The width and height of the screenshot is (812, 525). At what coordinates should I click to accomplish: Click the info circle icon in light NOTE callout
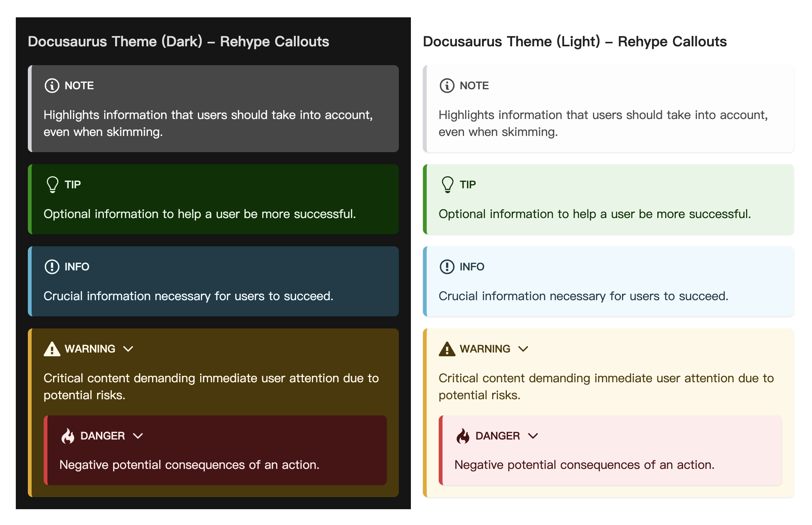(x=447, y=85)
